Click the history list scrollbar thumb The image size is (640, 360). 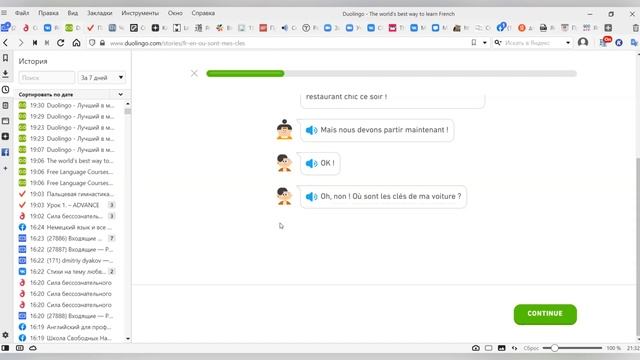point(128,111)
